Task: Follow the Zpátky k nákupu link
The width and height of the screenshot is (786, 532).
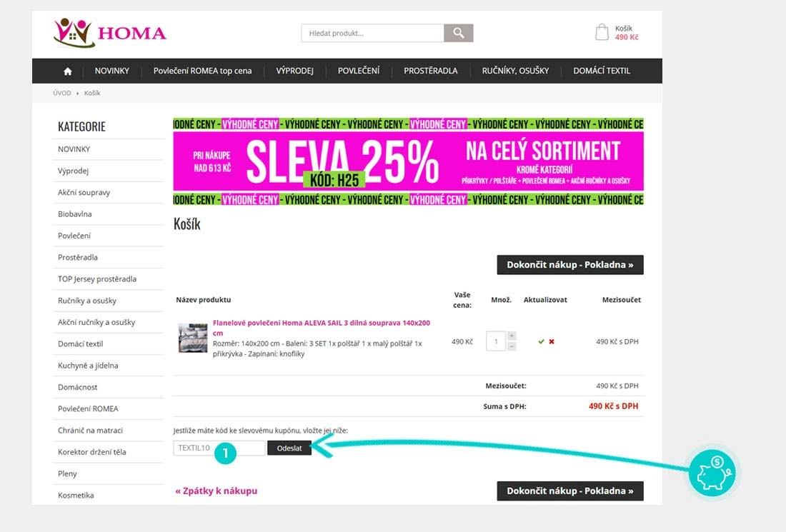Action: [216, 491]
